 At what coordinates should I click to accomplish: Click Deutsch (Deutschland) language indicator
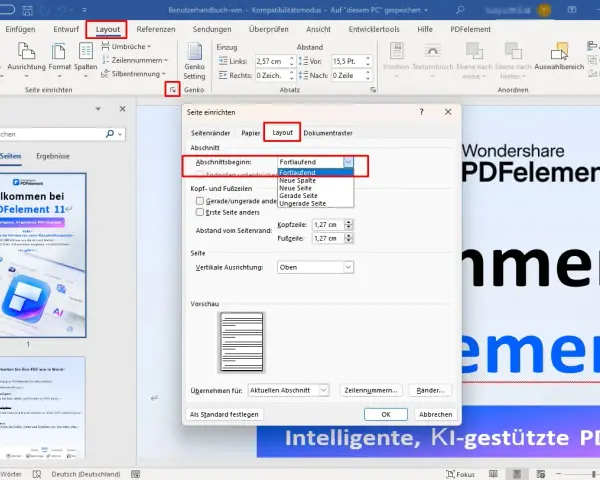[x=86, y=474]
